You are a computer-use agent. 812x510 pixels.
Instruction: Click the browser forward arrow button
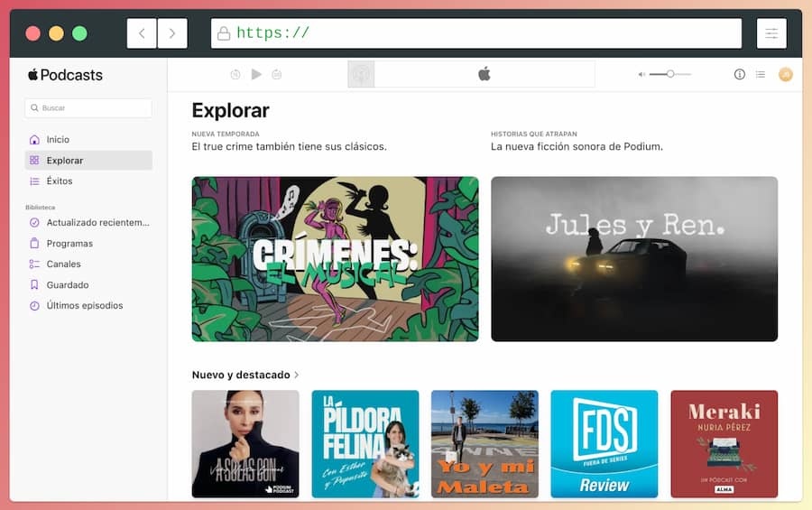(x=172, y=33)
